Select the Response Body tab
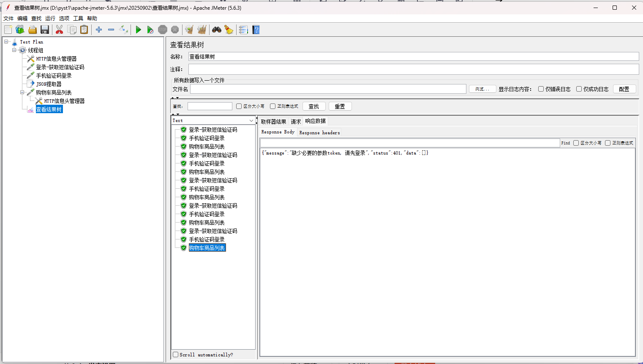Image resolution: width=643 pixels, height=364 pixels. [278, 132]
